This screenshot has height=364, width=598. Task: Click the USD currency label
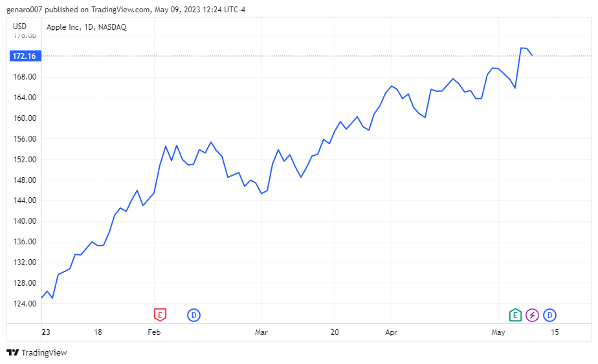20,27
